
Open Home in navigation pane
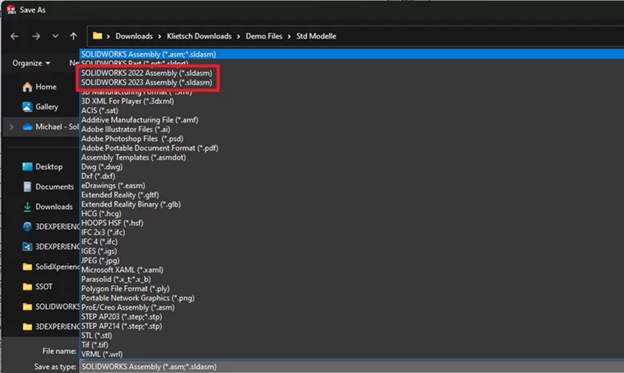pyautogui.click(x=40, y=87)
